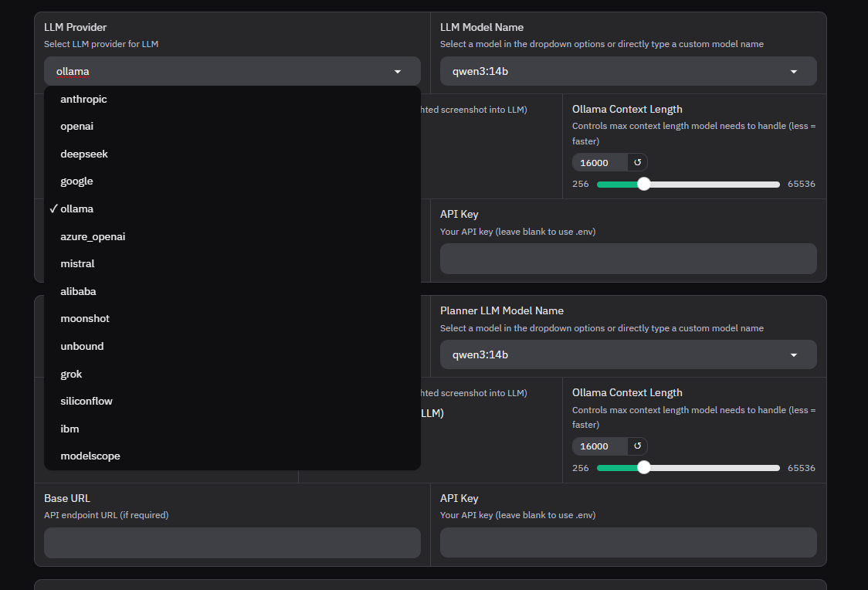Click Planner LLM Model Name qwen3:14b field
The width and height of the screenshot is (868, 590).
pos(629,354)
